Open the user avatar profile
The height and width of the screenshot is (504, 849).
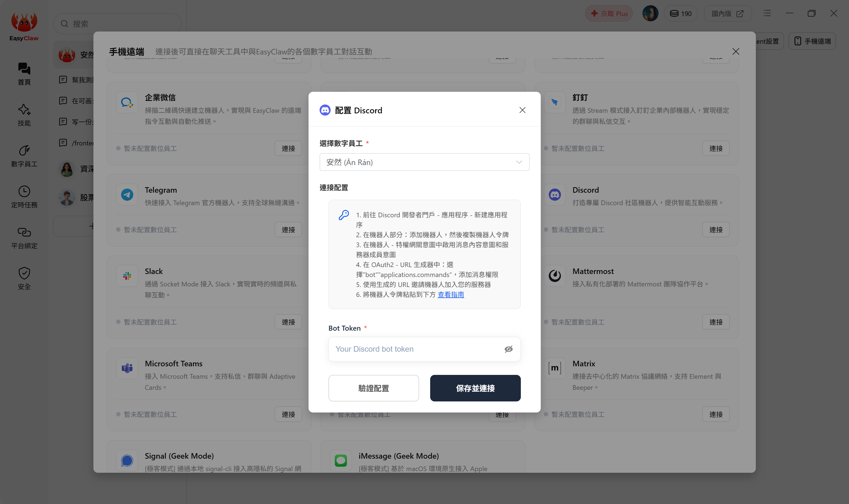[650, 14]
